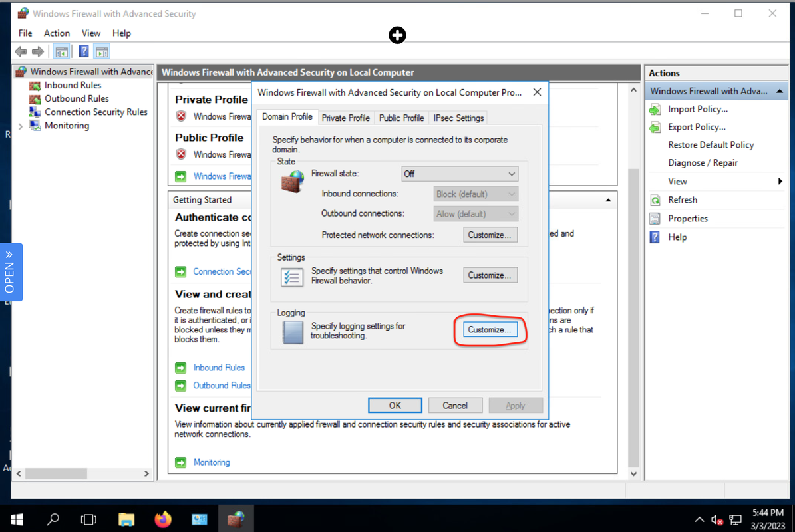795x532 pixels.
Task: Click the scroll-down arrow in main pane
Action: tap(633, 474)
